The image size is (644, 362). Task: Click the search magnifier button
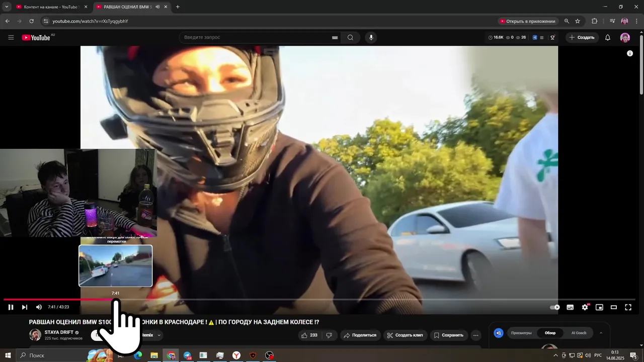(x=350, y=37)
